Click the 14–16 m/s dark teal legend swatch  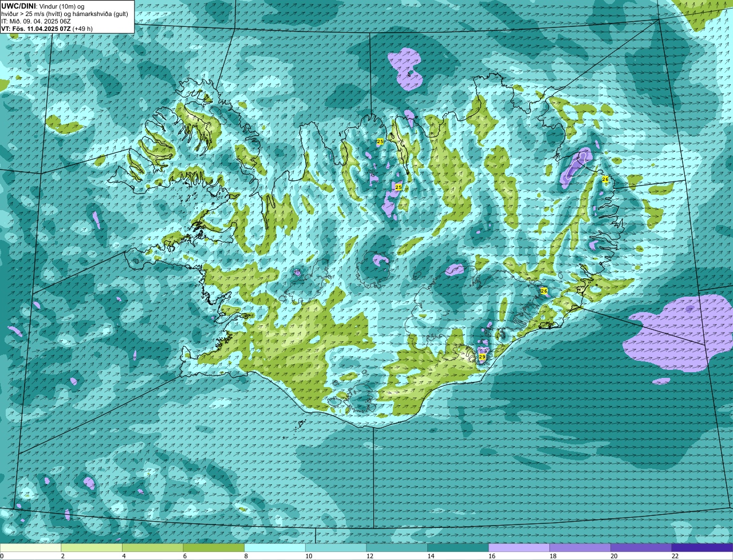click(x=458, y=547)
